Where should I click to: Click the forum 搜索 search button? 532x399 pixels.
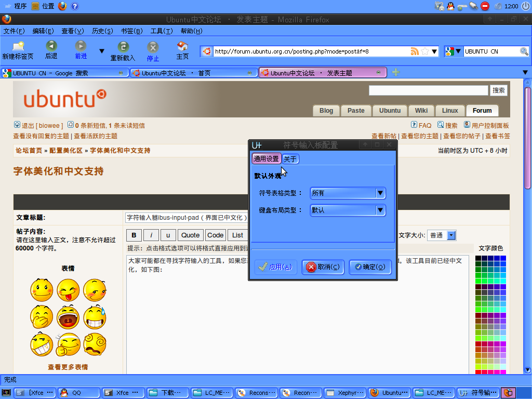pos(498,90)
